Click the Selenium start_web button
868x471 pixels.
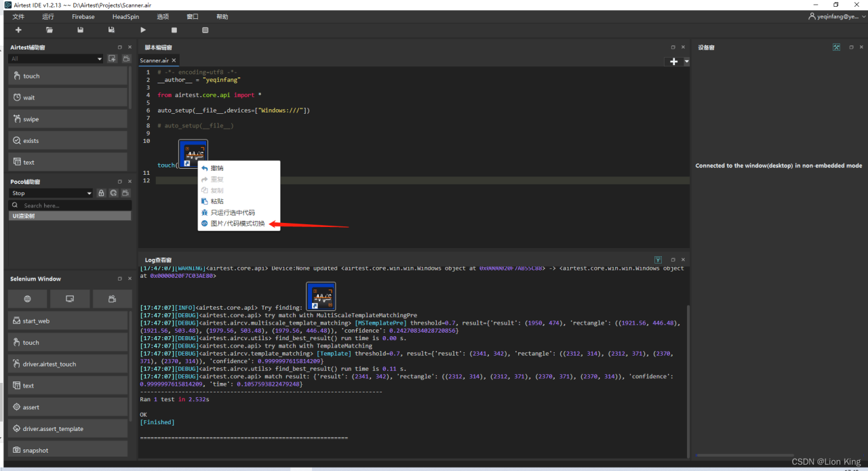tap(68, 321)
